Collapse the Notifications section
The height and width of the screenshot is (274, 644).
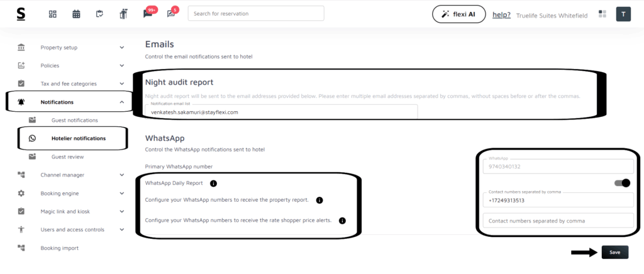click(x=121, y=102)
